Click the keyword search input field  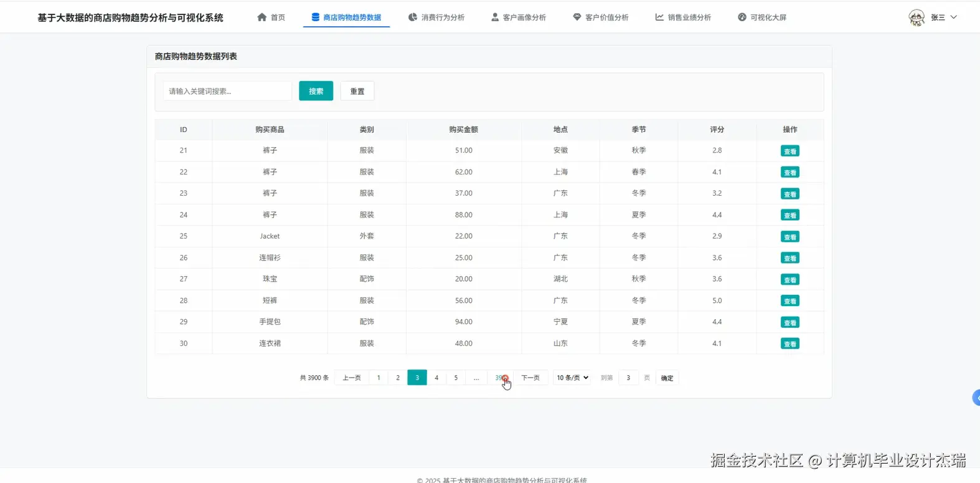(x=227, y=91)
